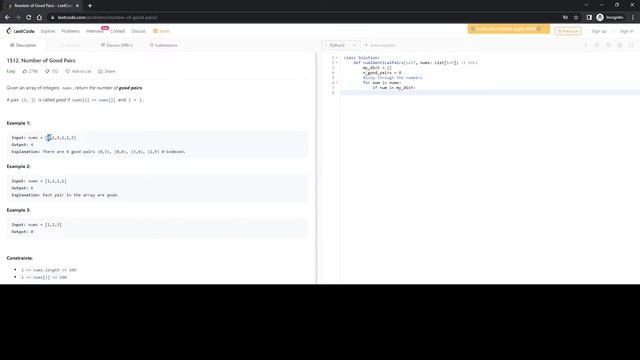
Task: Open Chrome three-dot menu
Action: coord(633,18)
